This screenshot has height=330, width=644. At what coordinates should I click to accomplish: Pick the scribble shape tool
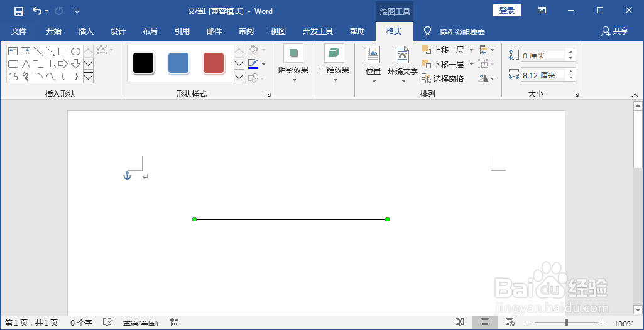pyautogui.click(x=26, y=77)
